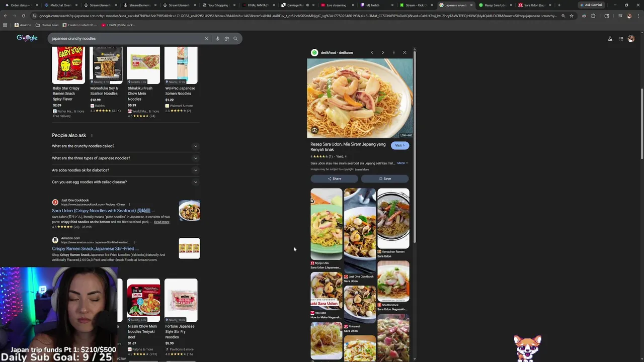Open 'Sara Udon (Crispy Noodles with Seafood)' result

pos(103,211)
